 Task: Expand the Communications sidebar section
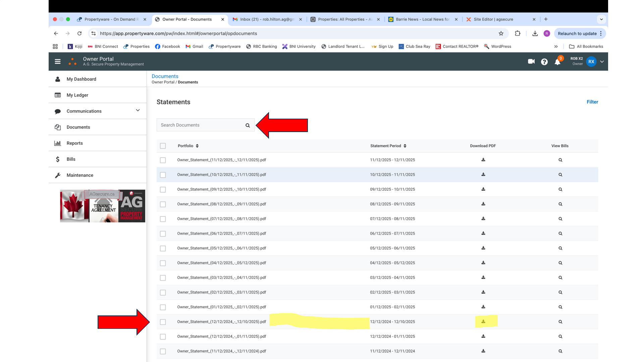coord(138,111)
